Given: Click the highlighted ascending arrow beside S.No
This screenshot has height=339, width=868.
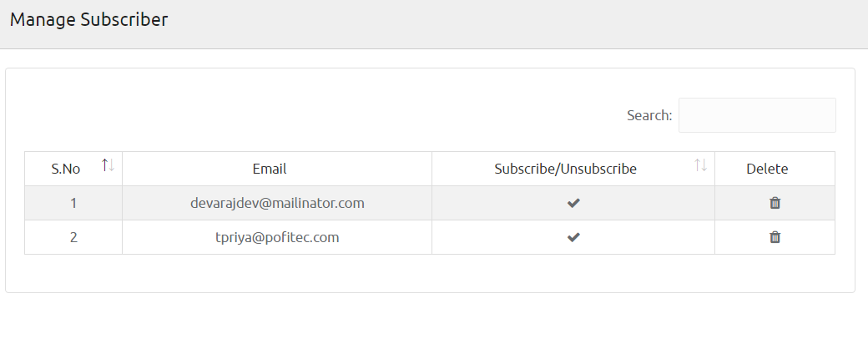Looking at the screenshot, I should coord(105,164).
